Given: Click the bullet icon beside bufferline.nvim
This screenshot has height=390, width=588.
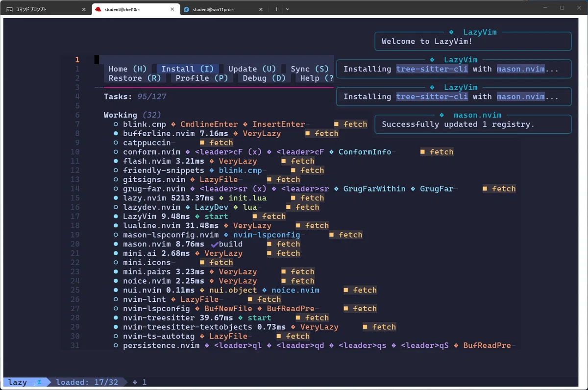Looking at the screenshot, I should [x=116, y=134].
